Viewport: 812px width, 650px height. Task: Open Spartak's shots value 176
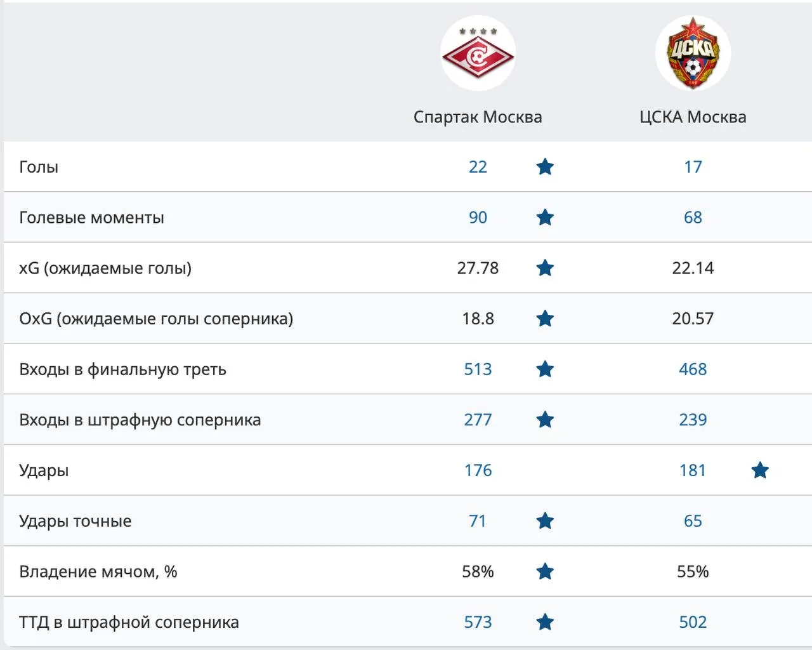coord(478,470)
